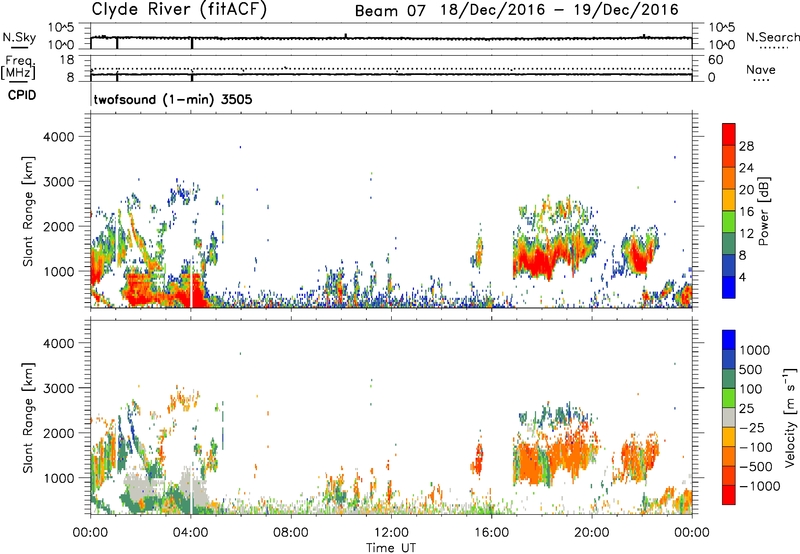800x554 pixels.
Task: Select the 'Power [dB]' color bar title
Action: point(763,211)
